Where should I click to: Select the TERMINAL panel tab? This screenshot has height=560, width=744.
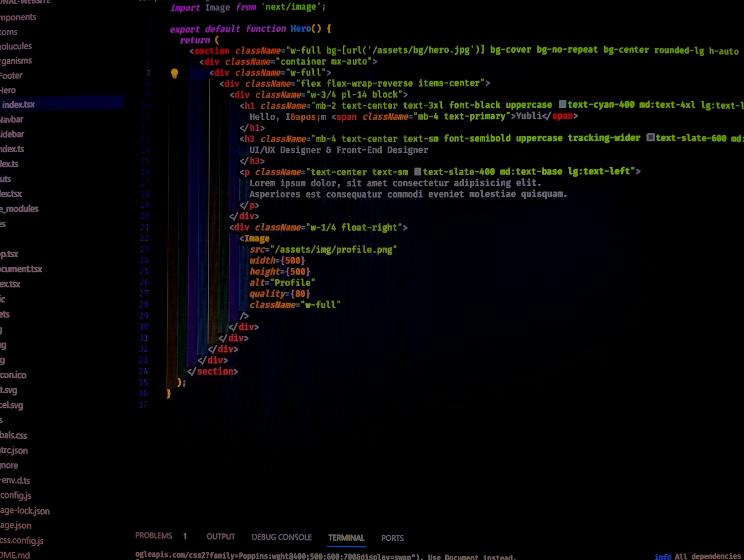tap(346, 538)
